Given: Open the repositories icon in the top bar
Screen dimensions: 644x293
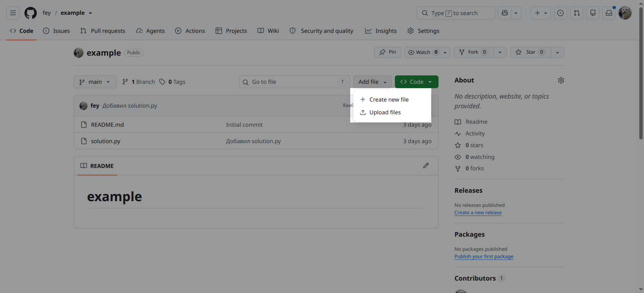Looking at the screenshot, I should coord(593,13).
